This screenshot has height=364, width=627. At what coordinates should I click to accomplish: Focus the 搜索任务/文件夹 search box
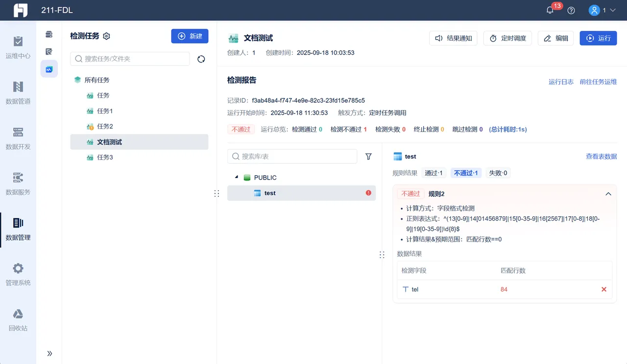tap(130, 59)
